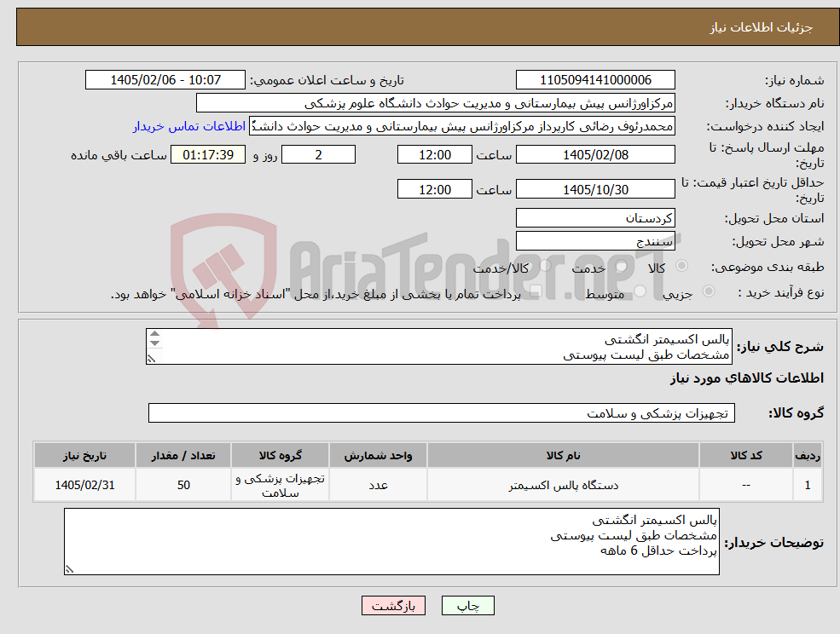Click the response deadline date 1405/02/08
This screenshot has width=840, height=634.
(x=595, y=155)
